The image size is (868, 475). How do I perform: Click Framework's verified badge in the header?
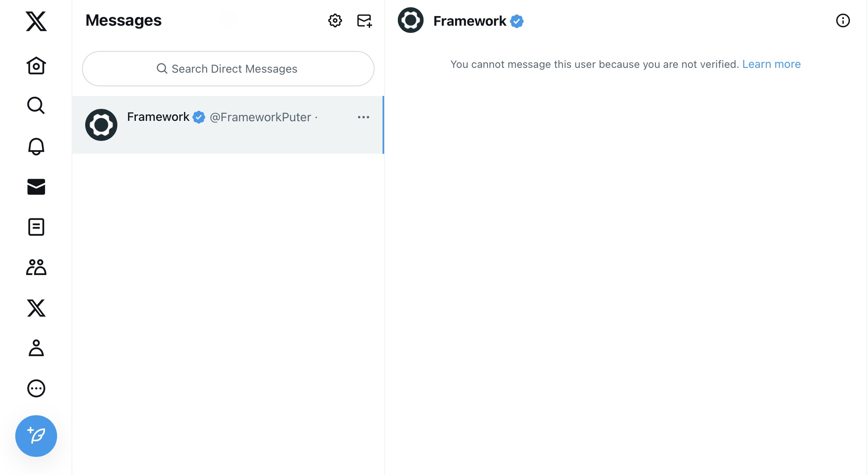point(518,21)
